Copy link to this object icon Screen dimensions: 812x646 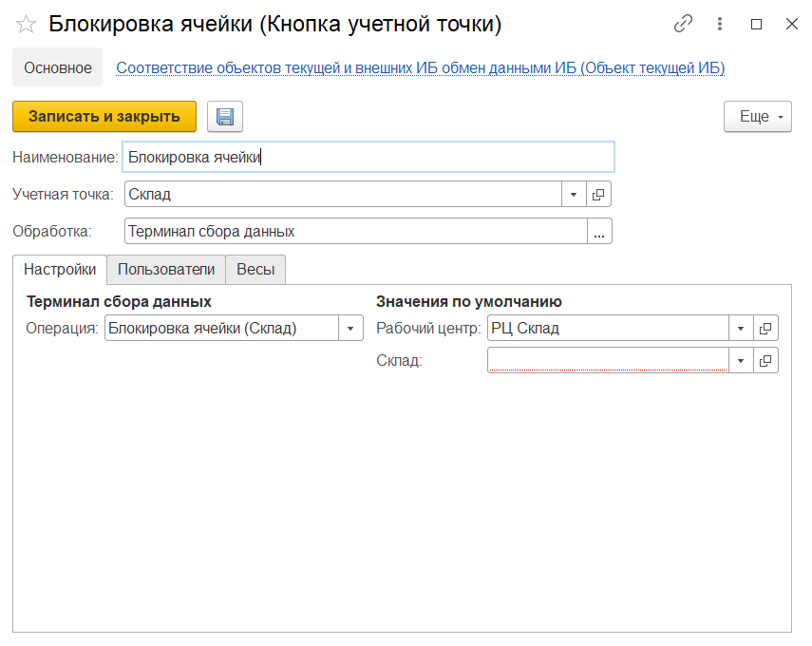683,25
